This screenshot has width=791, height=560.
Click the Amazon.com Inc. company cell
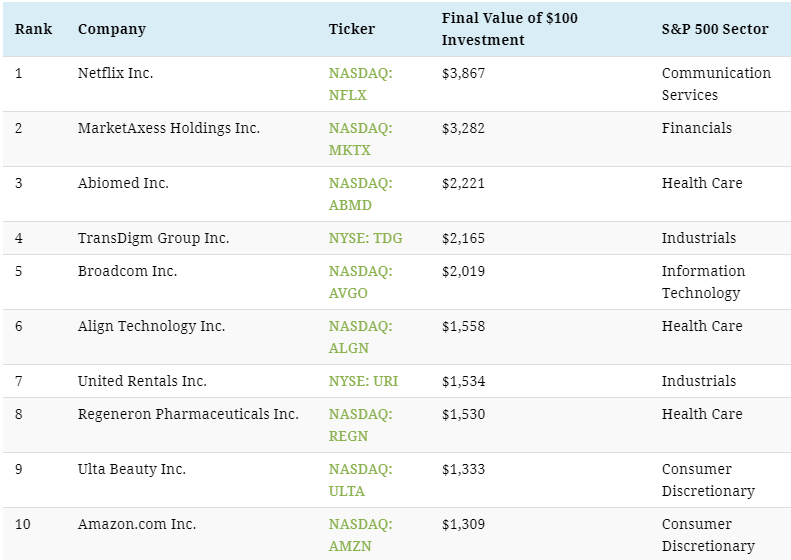[137, 523]
